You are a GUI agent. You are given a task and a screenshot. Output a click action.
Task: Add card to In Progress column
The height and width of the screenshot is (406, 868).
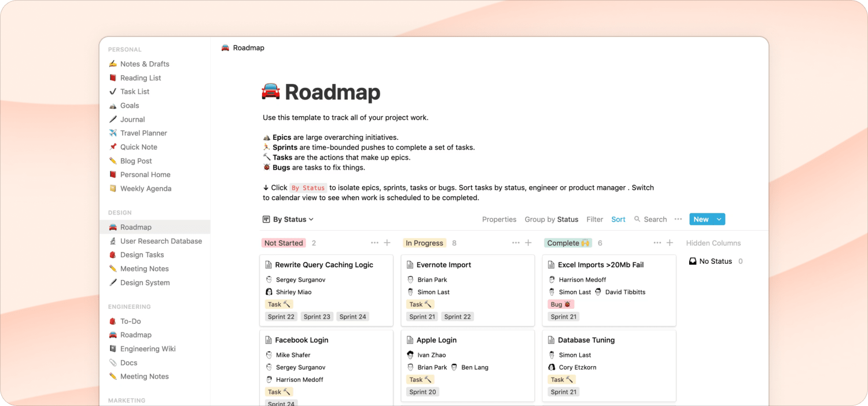click(x=528, y=243)
